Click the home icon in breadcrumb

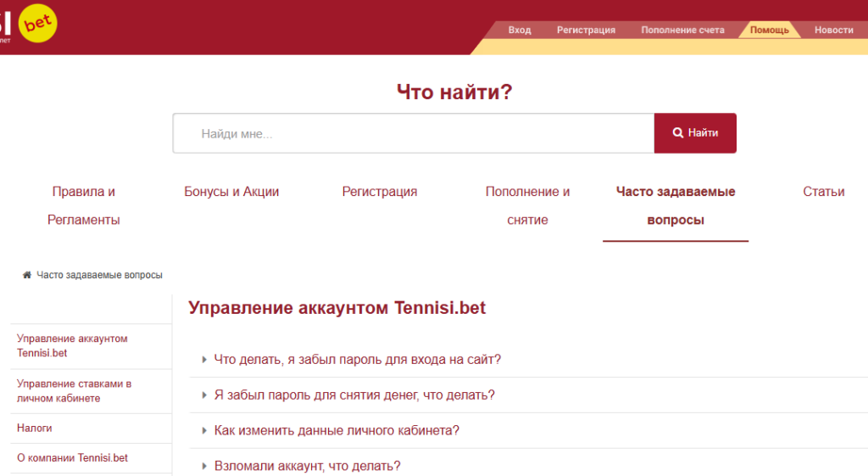(x=26, y=275)
